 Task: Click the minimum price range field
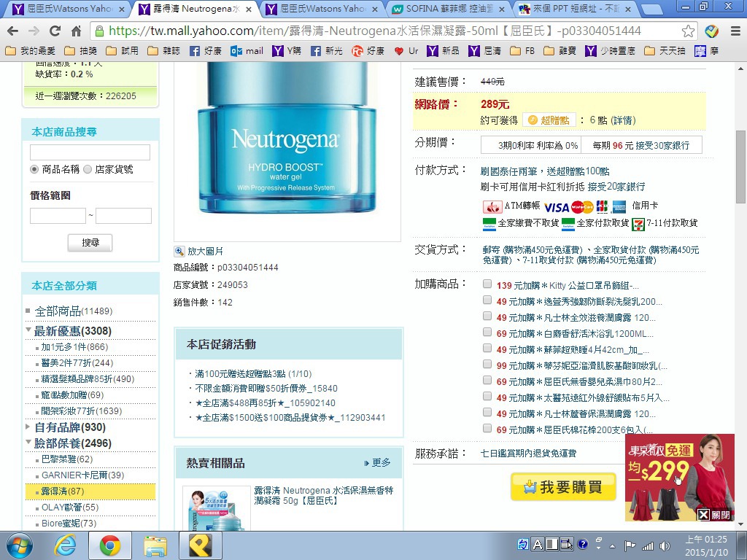click(58, 216)
